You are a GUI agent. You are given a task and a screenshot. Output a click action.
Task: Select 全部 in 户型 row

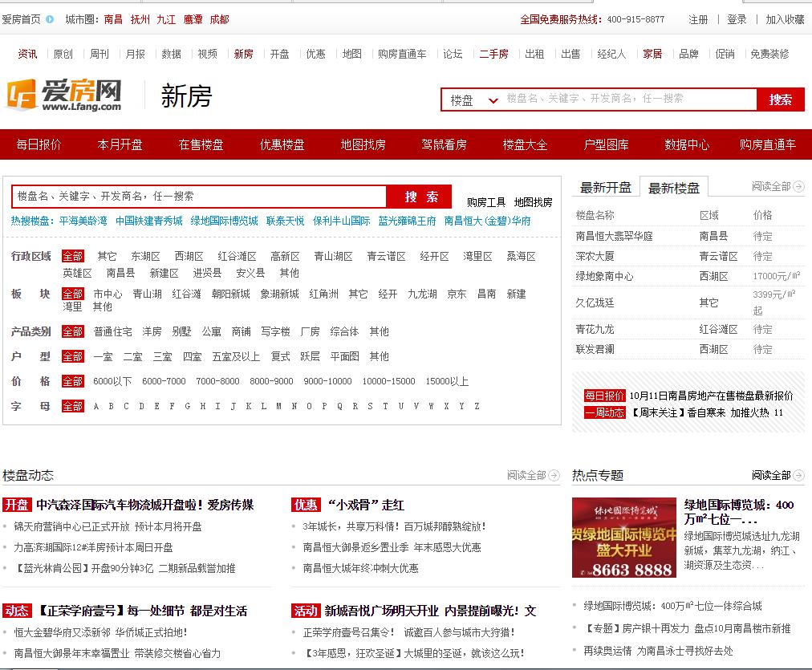click(72, 357)
